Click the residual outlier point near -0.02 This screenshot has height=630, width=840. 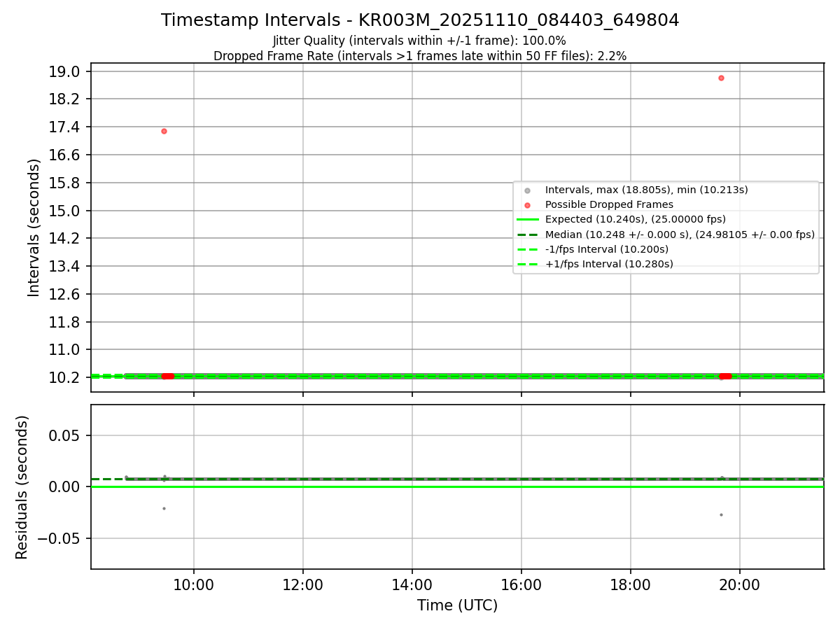point(164,508)
